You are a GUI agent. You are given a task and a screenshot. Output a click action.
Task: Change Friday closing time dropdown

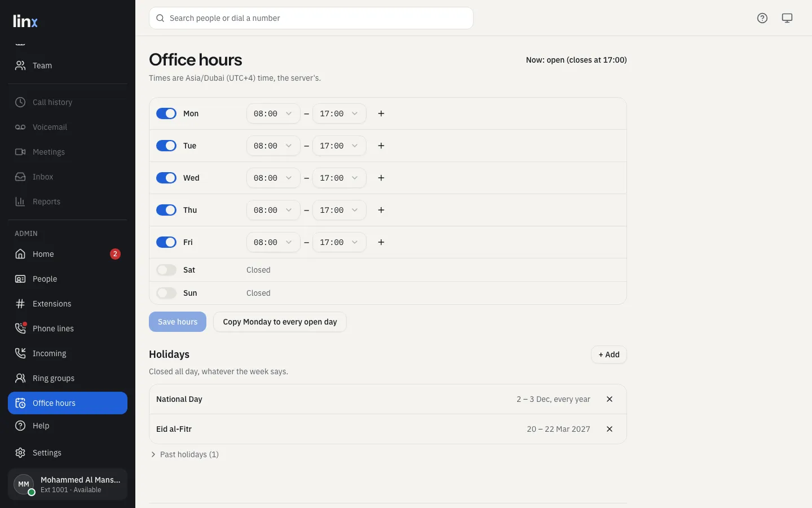(339, 242)
